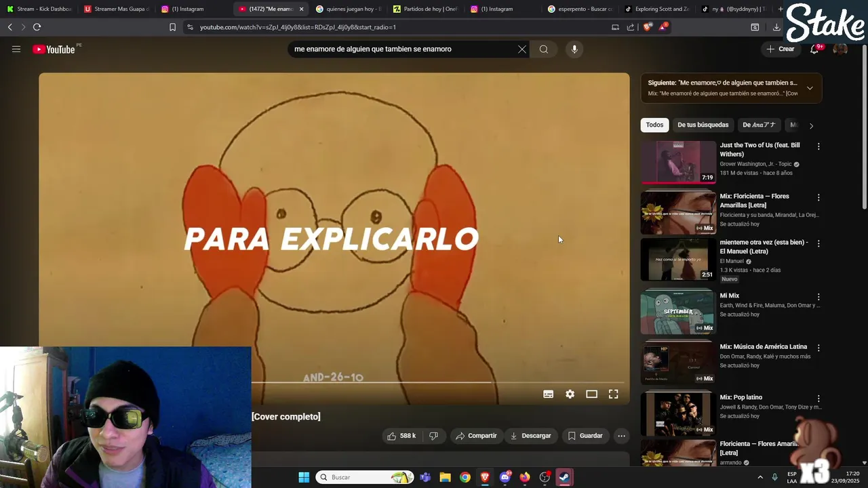Bookmark this page icon
The width and height of the screenshot is (868, 488).
(172, 27)
